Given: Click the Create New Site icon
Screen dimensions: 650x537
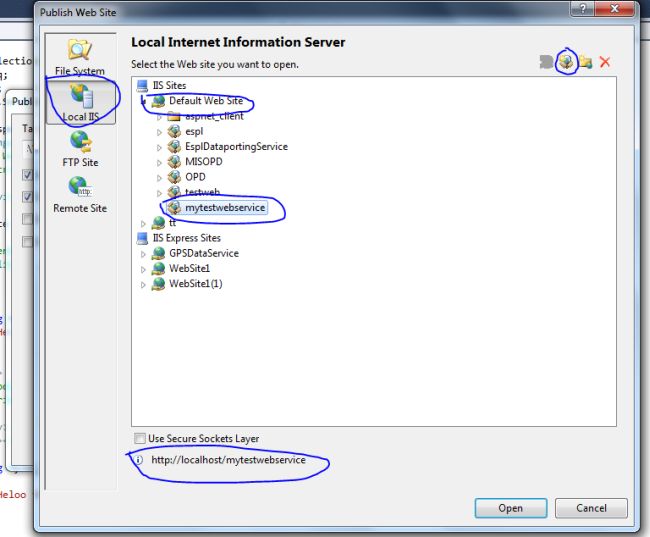Looking at the screenshot, I should (546, 62).
